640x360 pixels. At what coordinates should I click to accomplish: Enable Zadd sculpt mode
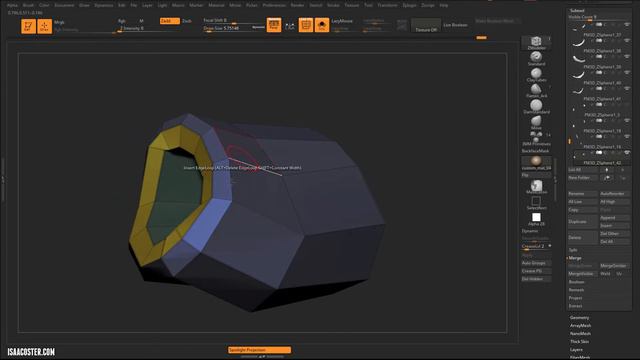pyautogui.click(x=169, y=21)
